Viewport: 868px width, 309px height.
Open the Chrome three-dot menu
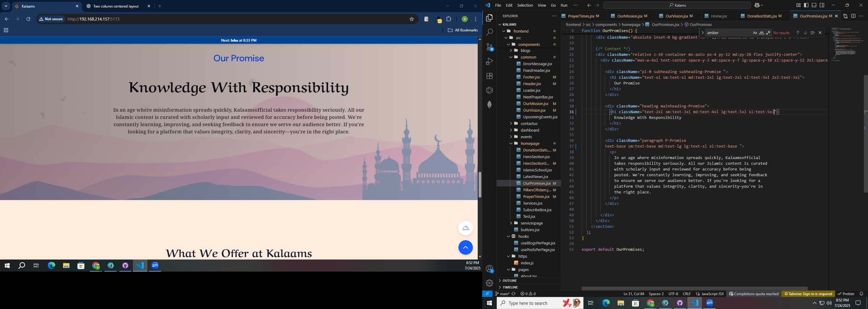pyautogui.click(x=476, y=19)
